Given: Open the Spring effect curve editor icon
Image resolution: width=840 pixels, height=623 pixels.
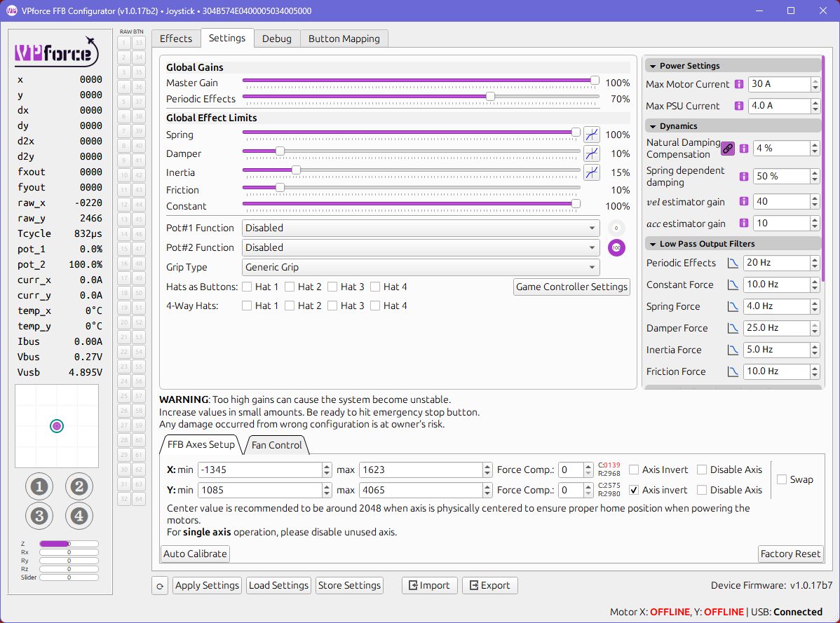Looking at the screenshot, I should point(591,135).
